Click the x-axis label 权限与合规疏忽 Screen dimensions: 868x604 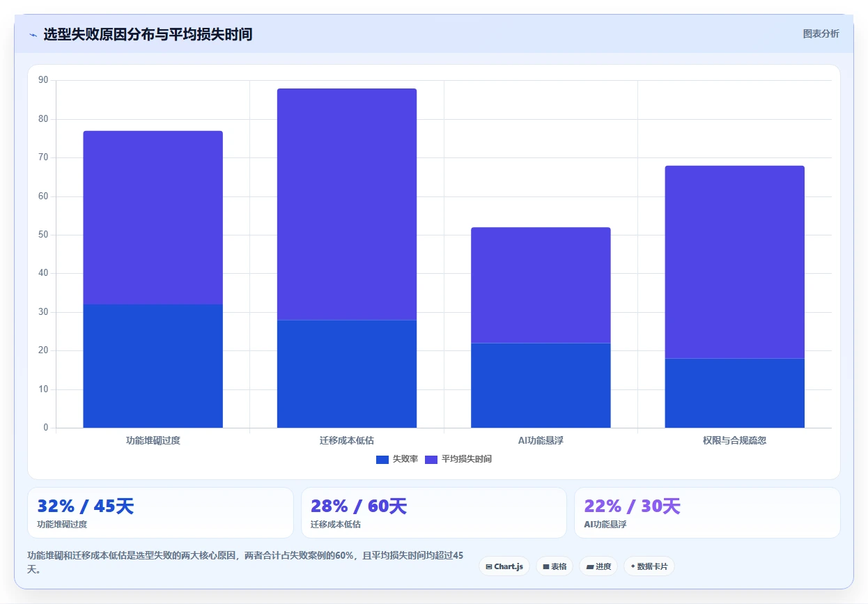[x=734, y=440]
